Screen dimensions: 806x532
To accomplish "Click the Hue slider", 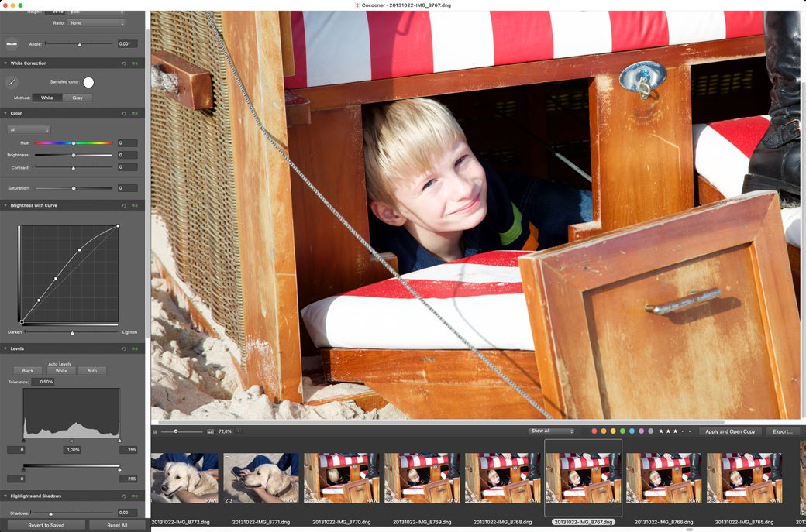I will coord(73,143).
